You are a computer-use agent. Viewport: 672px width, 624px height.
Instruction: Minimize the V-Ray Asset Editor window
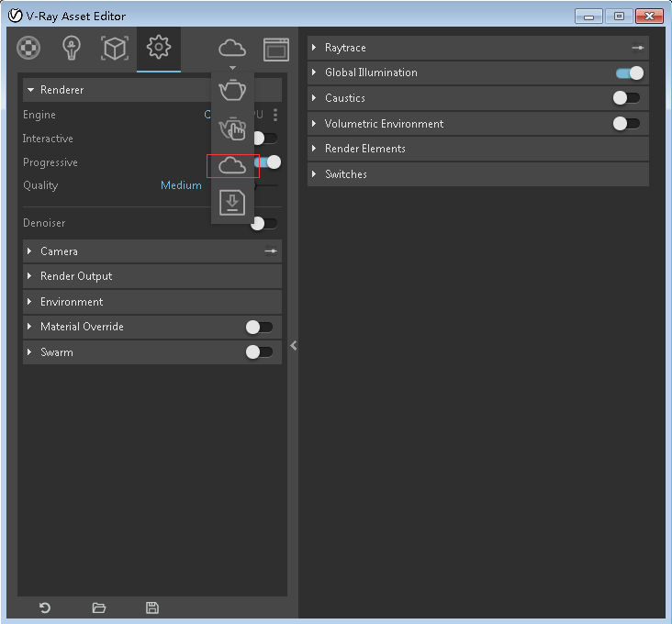(x=588, y=17)
